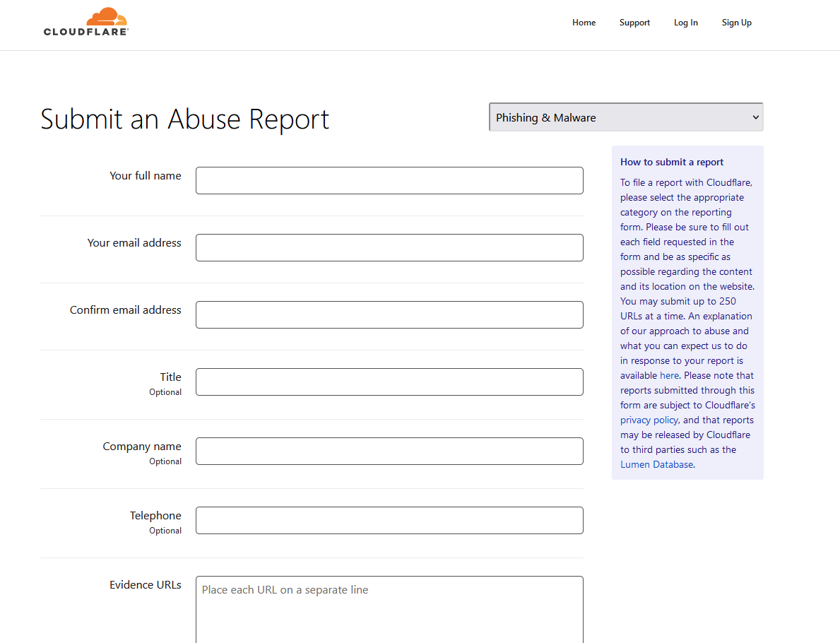
Task: Open the Sign Up page
Action: (x=736, y=23)
